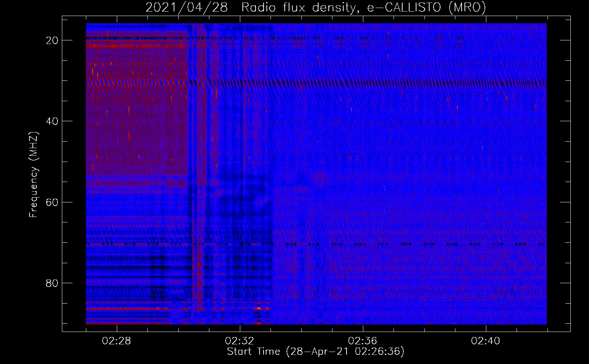Click the 40 MHz frequency tick label

pyautogui.click(x=52, y=121)
